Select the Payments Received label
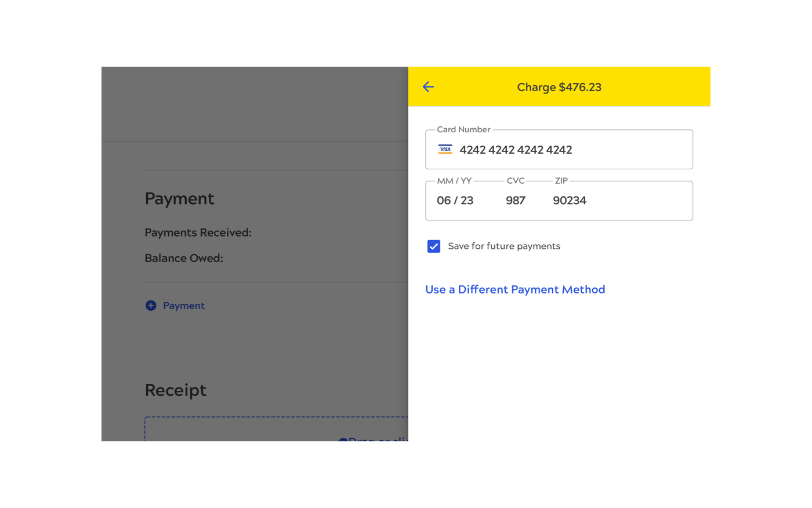Screen dimensions: 812x508 (x=198, y=233)
